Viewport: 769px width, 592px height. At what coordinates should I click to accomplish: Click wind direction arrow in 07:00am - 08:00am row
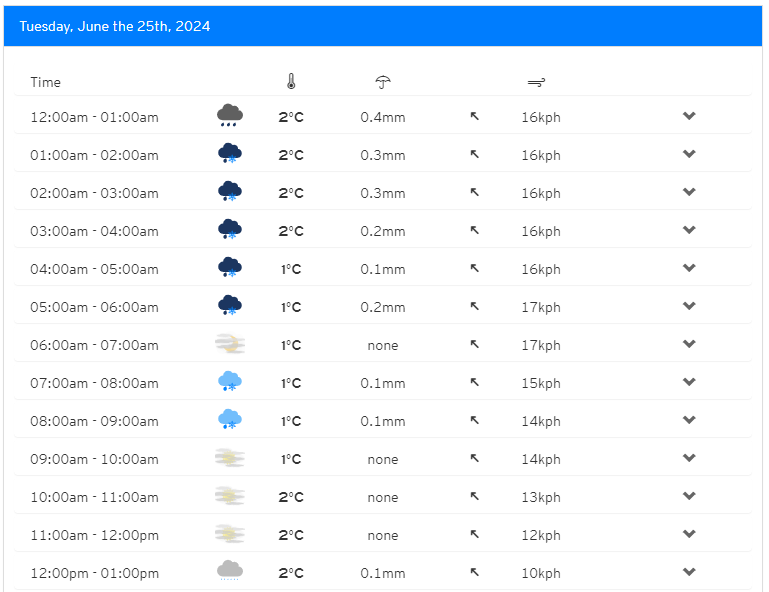coord(474,382)
